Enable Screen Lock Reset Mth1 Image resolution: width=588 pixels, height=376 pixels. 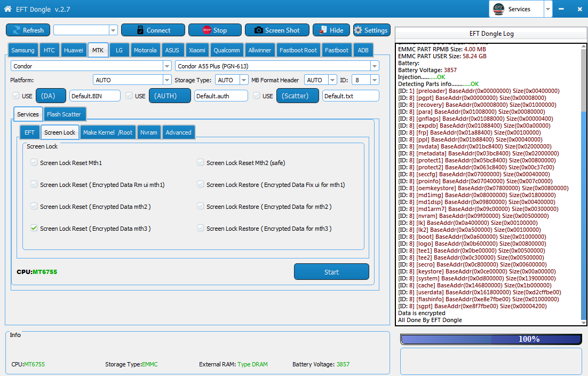(x=34, y=162)
